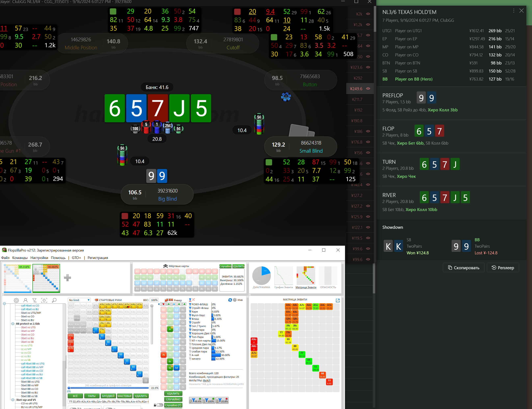Collapse the BB protect vs 2.5bb tree node

(13, 324)
